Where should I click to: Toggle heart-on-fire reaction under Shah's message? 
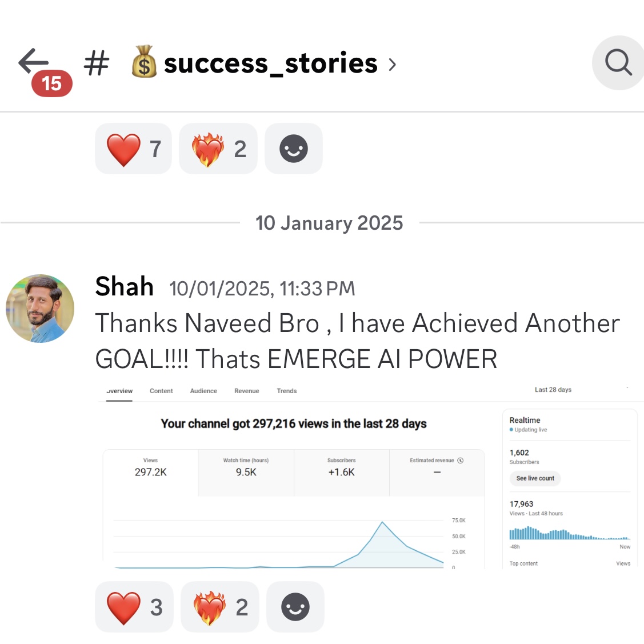pyautogui.click(x=220, y=607)
